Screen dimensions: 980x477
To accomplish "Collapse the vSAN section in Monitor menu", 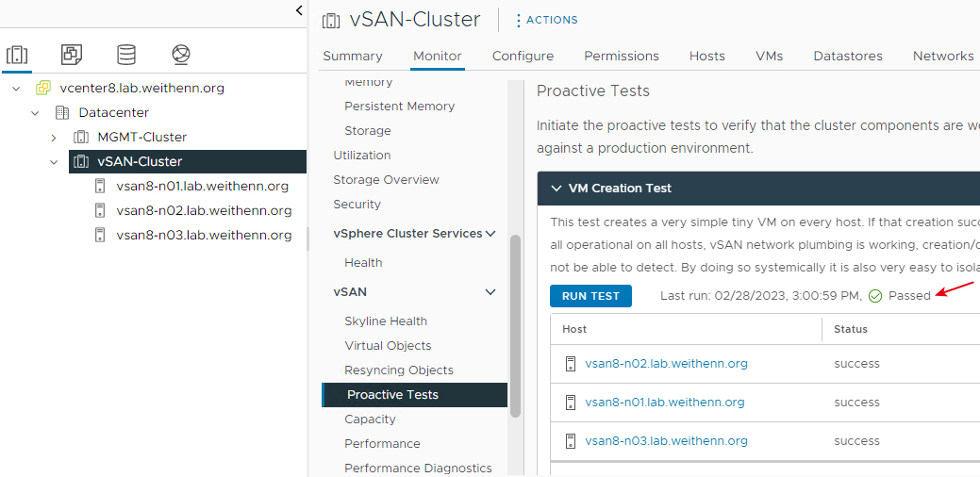I will point(490,292).
